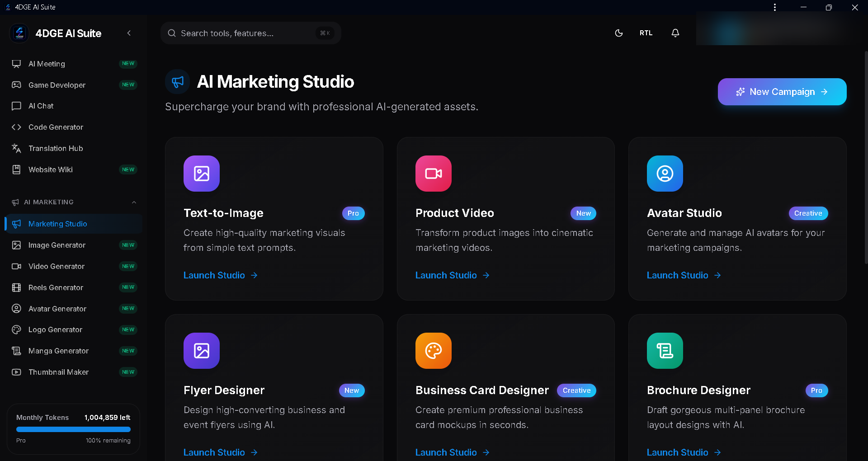868x461 pixels.
Task: Open Game Developer in the sidebar
Action: tap(74, 85)
